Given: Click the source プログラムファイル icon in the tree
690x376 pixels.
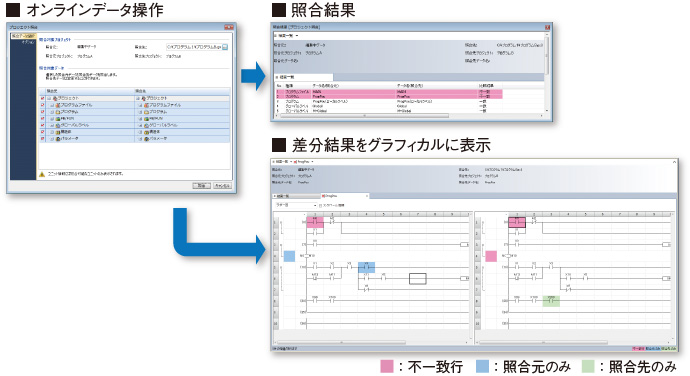Looking at the screenshot, I should (58, 105).
